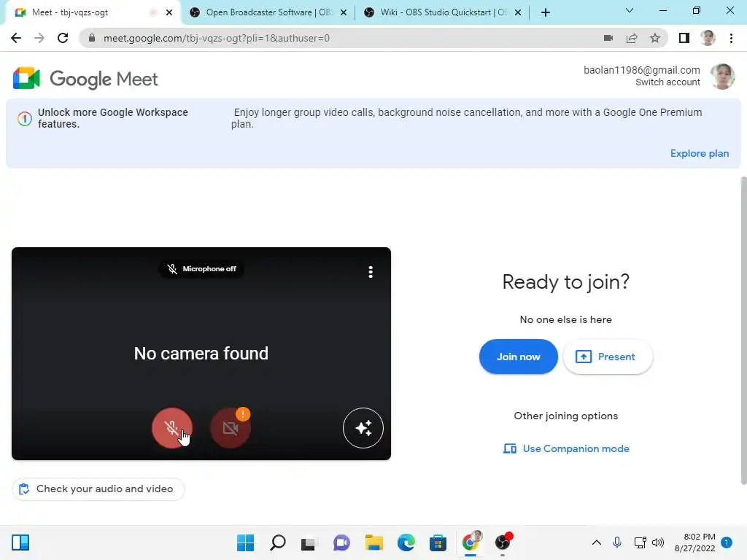Click the address bar URL

tap(216, 38)
